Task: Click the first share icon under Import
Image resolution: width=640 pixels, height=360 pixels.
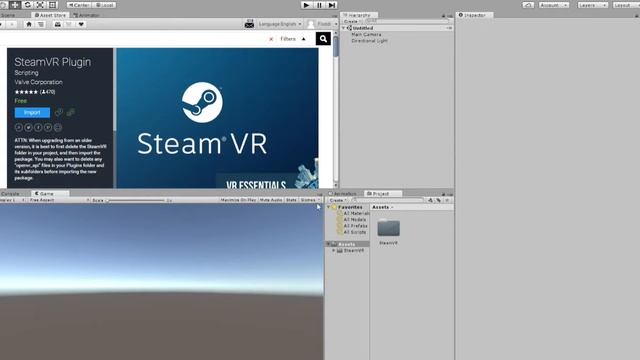Action: pos(19,128)
